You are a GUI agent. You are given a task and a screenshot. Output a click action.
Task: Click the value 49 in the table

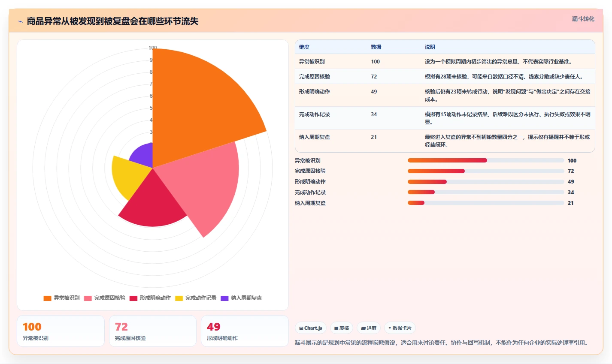(374, 92)
